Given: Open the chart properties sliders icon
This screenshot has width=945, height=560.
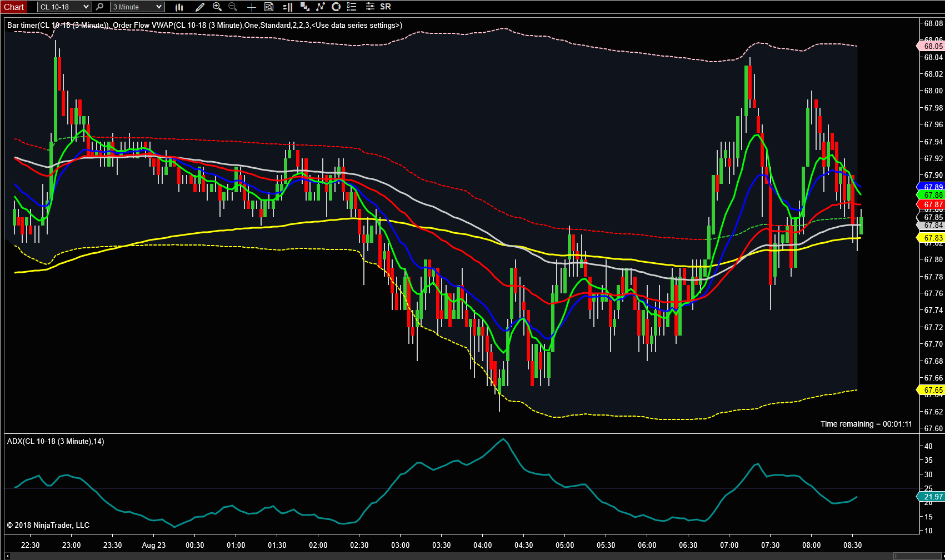Looking at the screenshot, I should point(370,7).
